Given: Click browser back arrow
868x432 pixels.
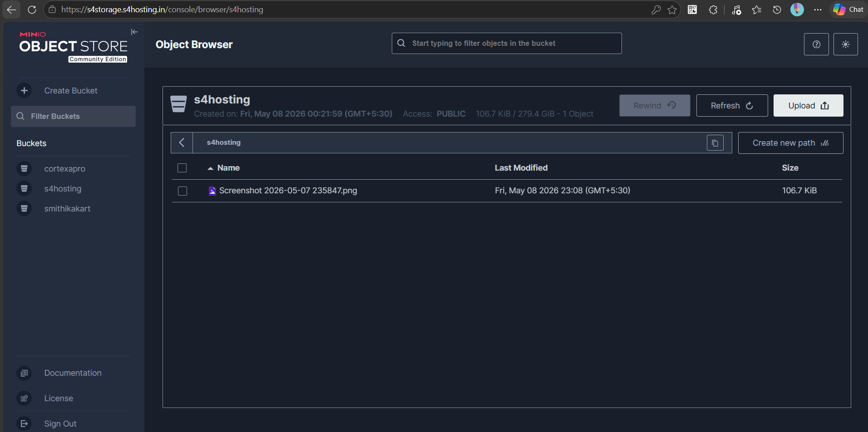Looking at the screenshot, I should coord(11,10).
